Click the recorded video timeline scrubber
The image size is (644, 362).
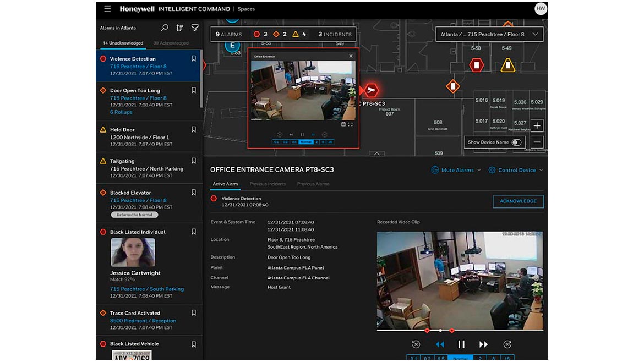pyautogui.click(x=440, y=331)
